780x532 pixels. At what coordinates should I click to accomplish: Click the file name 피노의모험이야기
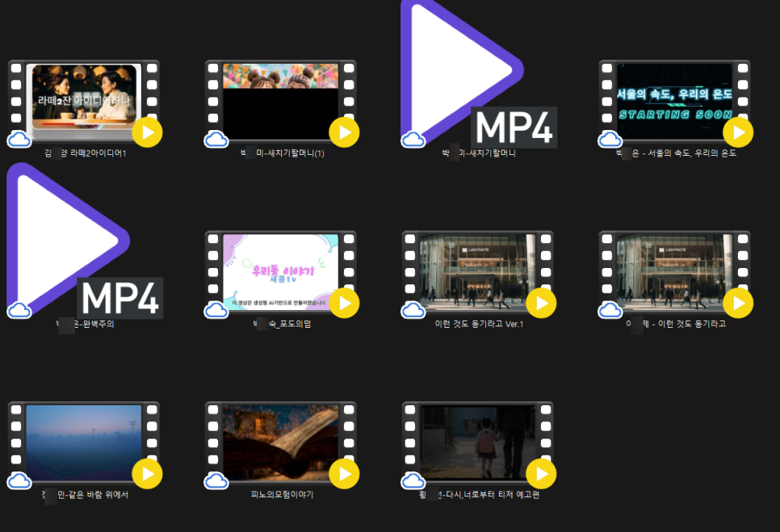tap(282, 495)
